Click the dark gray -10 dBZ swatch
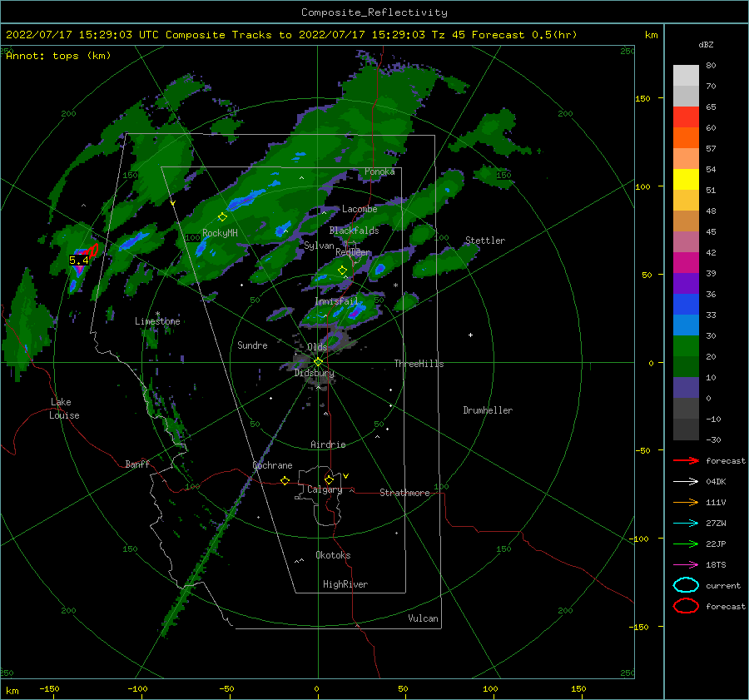 click(x=686, y=429)
